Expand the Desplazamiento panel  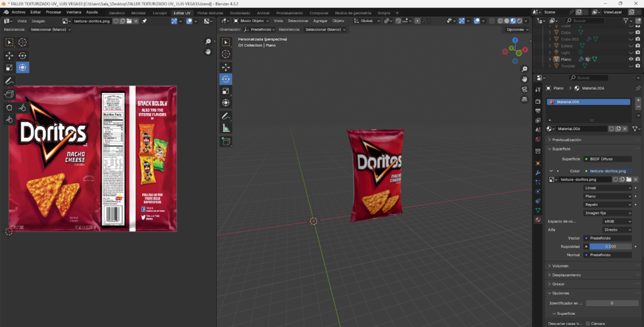click(x=594, y=275)
